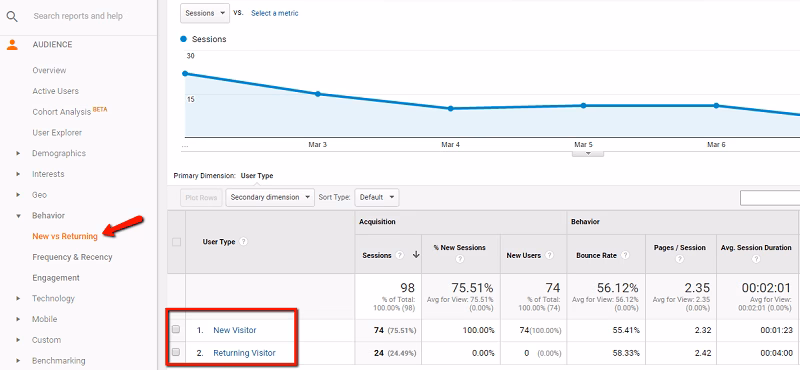
Task: Check the Returning Visitor row checkbox
Action: point(176,352)
